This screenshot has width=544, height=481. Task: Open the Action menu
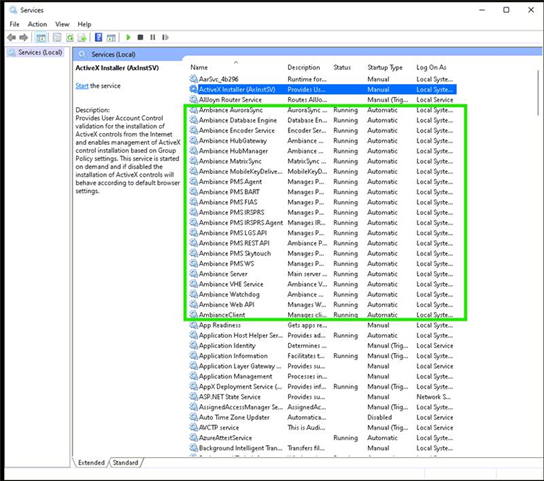pyautogui.click(x=37, y=24)
